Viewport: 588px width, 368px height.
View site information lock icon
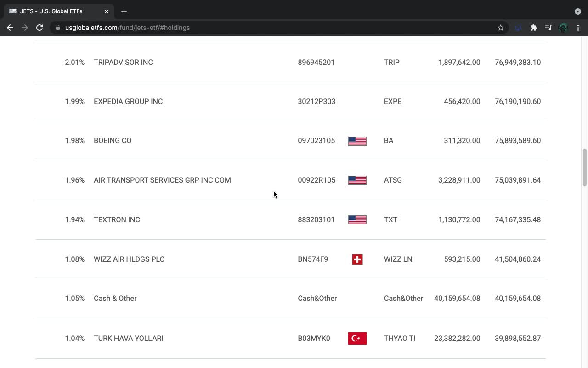tap(57, 28)
